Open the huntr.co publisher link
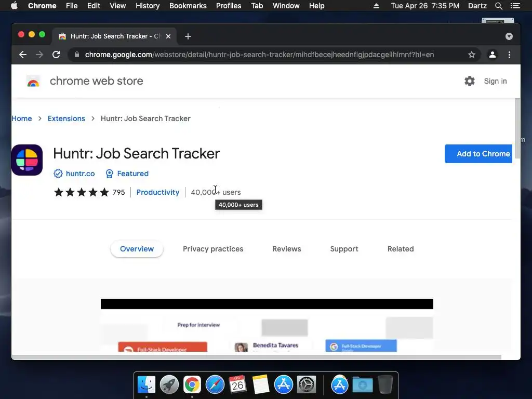Image resolution: width=532 pixels, height=399 pixels. pos(80,174)
